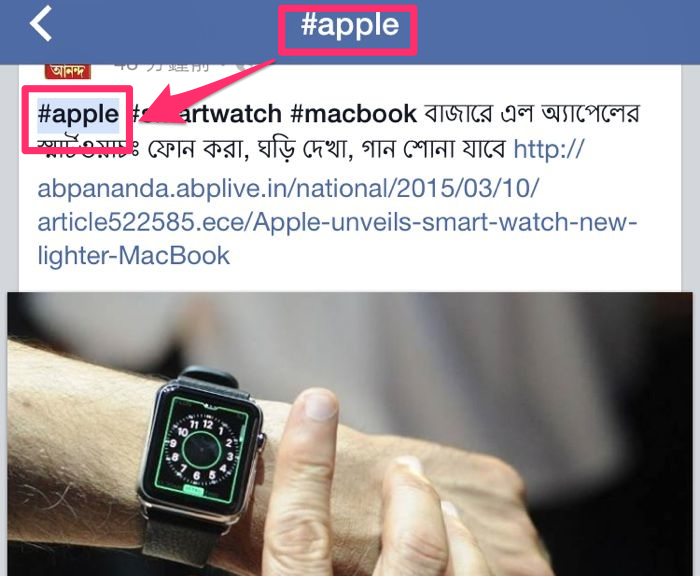Open the #macbook hashtag link

[x=354, y=114]
